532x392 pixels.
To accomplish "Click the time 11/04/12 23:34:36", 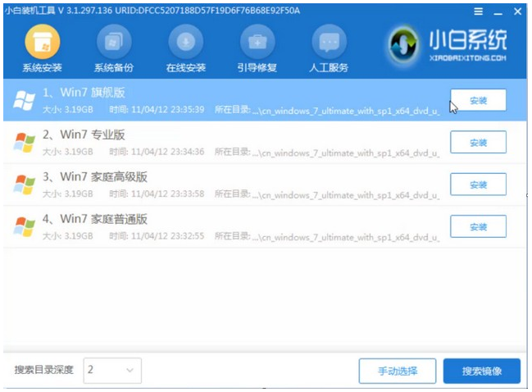I will pos(167,152).
